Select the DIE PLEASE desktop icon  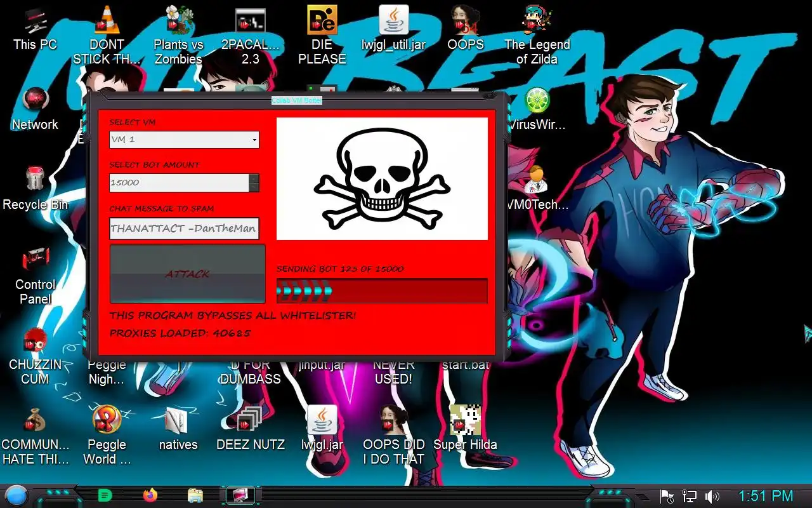322,35
